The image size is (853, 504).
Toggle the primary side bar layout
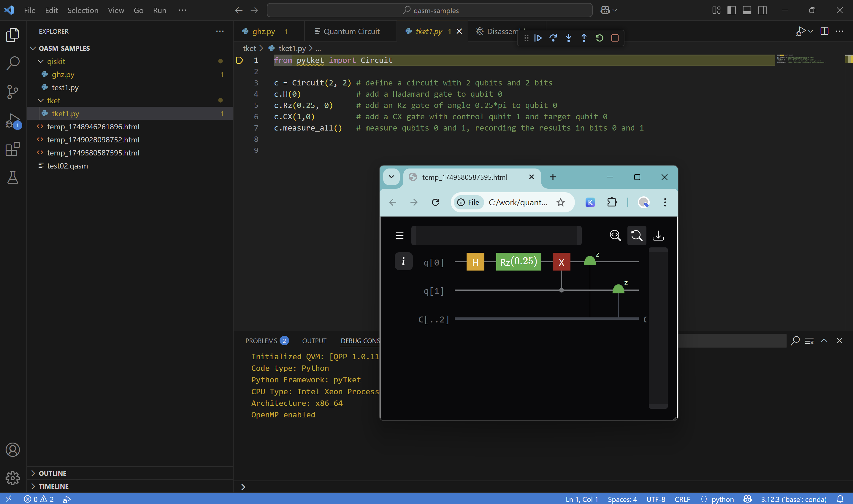731,10
